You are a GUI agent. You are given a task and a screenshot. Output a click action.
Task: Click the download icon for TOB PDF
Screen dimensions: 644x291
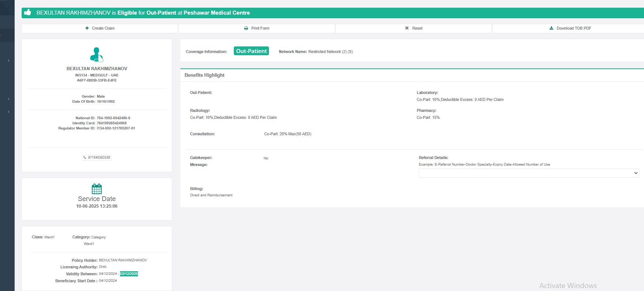[551, 28]
